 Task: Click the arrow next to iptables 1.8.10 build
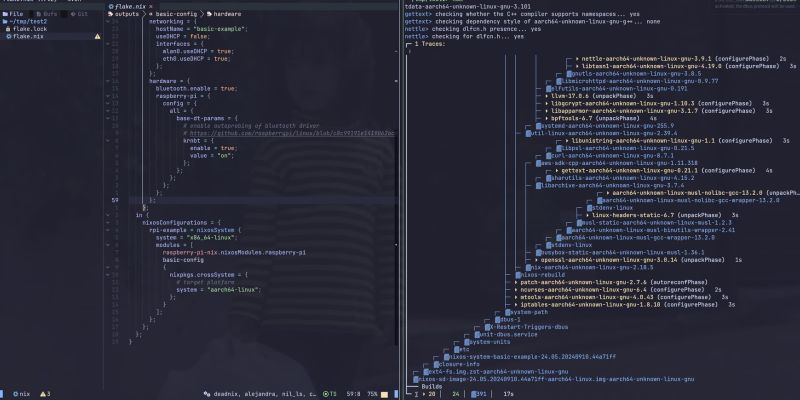click(x=516, y=305)
